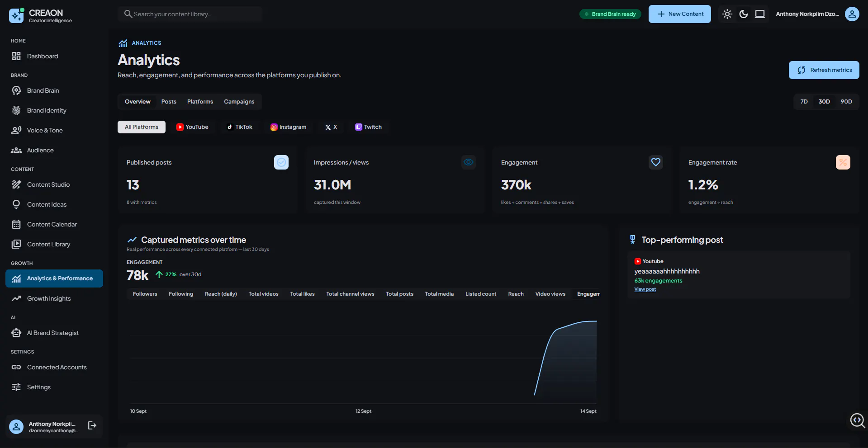Switch to Overview tab
Image resolution: width=868 pixels, height=448 pixels.
tap(138, 102)
